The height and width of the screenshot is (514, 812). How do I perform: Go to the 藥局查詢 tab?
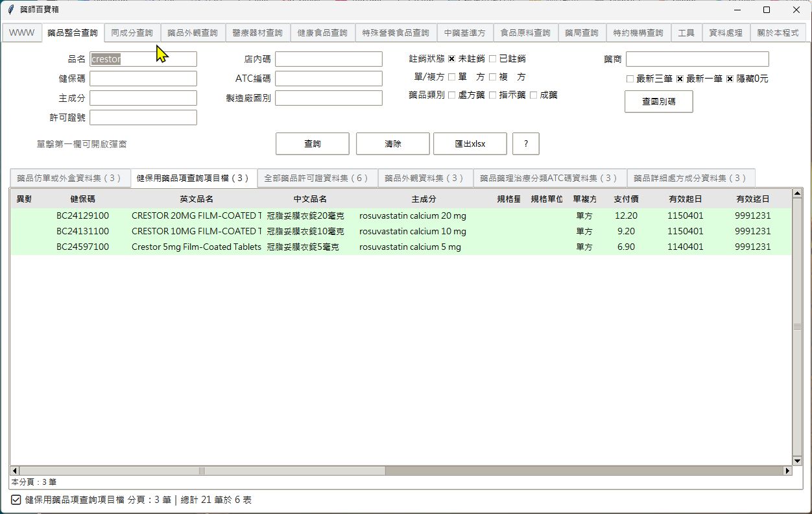[x=582, y=33]
